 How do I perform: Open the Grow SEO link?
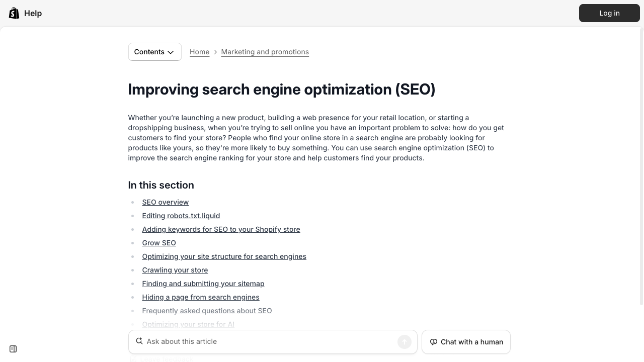pyautogui.click(x=159, y=243)
